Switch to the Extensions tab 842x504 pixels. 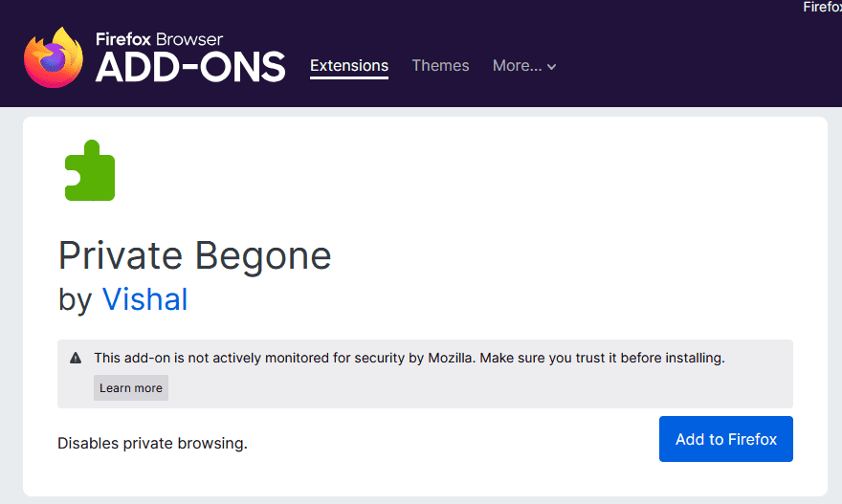349,66
